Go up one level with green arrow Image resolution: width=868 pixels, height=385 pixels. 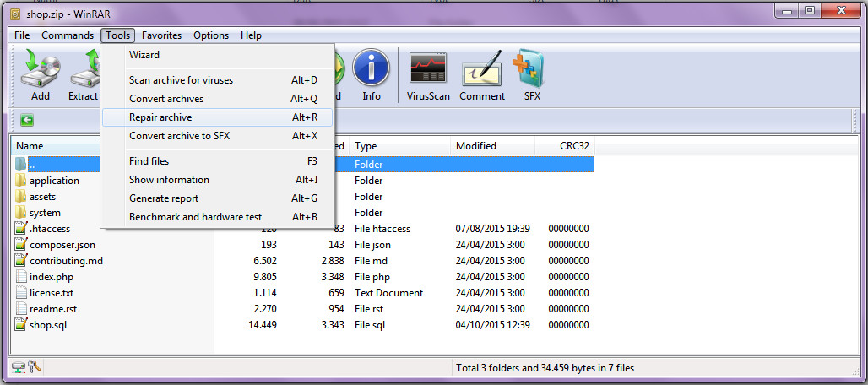tap(26, 120)
